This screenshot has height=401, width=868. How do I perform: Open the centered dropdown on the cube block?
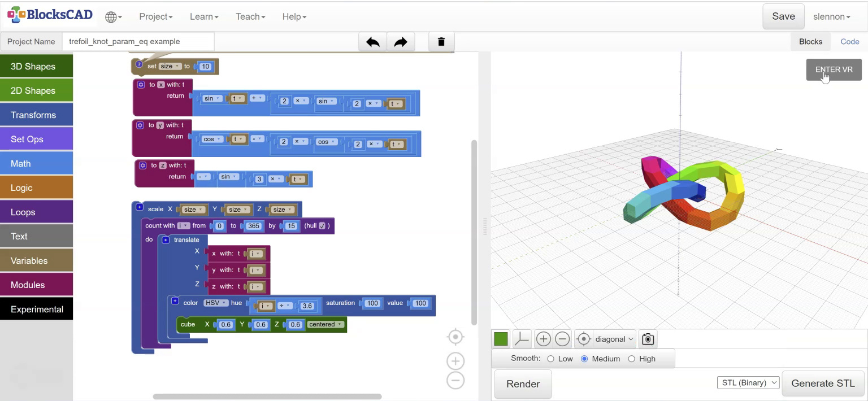(x=325, y=324)
